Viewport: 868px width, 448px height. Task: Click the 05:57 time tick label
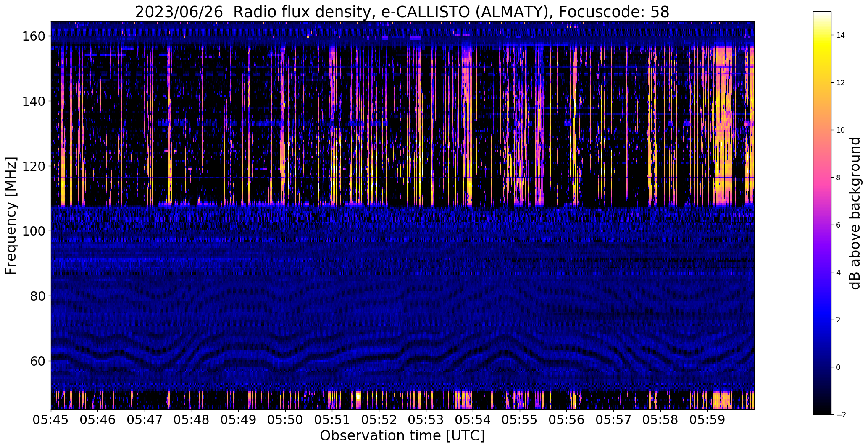[613, 420]
